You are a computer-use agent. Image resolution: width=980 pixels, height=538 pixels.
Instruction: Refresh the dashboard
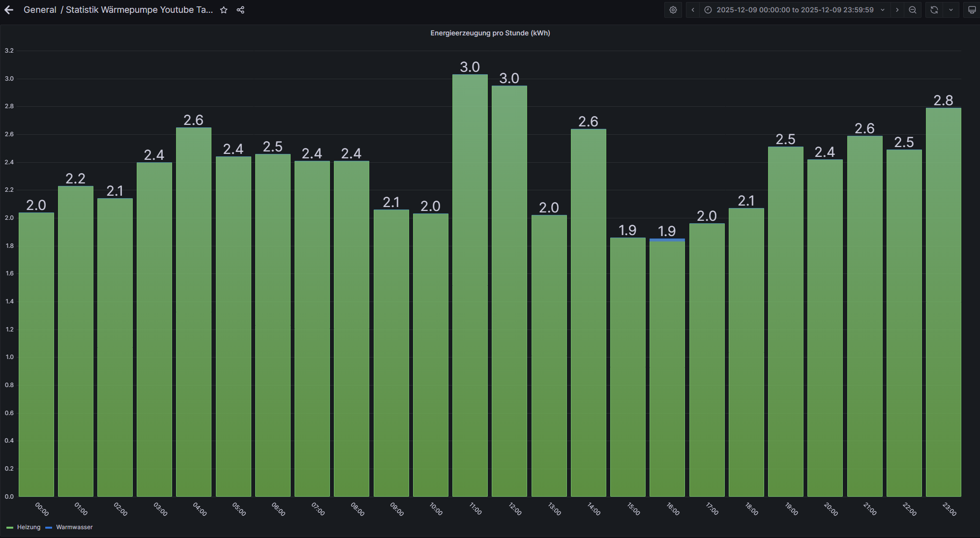pyautogui.click(x=934, y=10)
